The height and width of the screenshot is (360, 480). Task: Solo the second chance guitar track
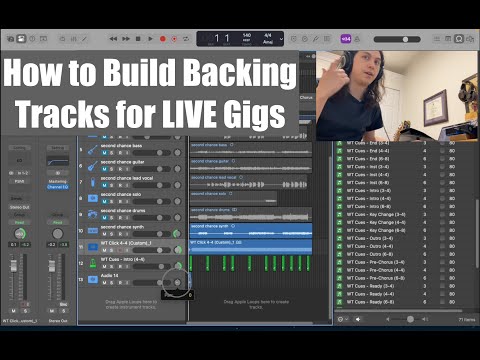coord(112,169)
